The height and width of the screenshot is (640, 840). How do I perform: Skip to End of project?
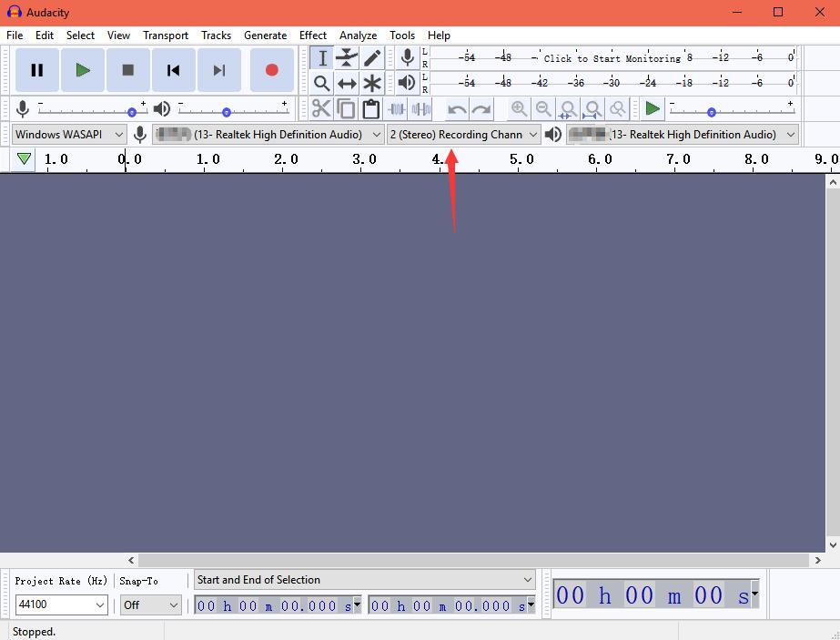[219, 70]
